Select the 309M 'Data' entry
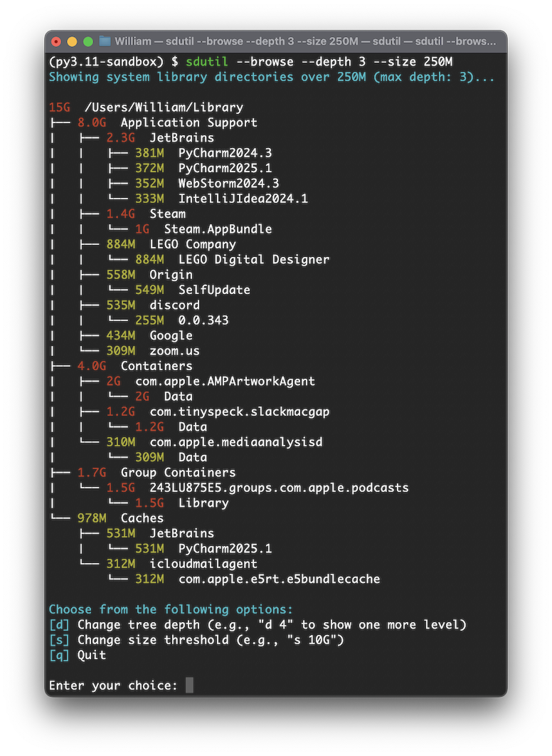 tap(171, 457)
